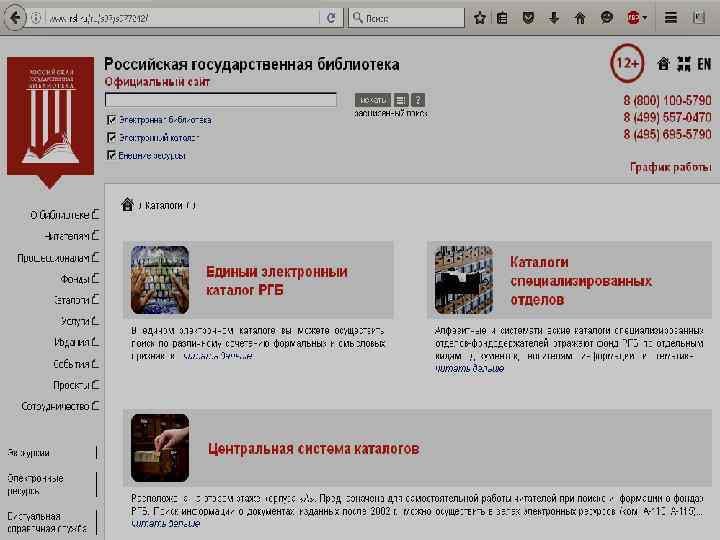The width and height of the screenshot is (720, 540).
Task: Click card drawers thumbnail of specialized catalogs
Action: 464,280
